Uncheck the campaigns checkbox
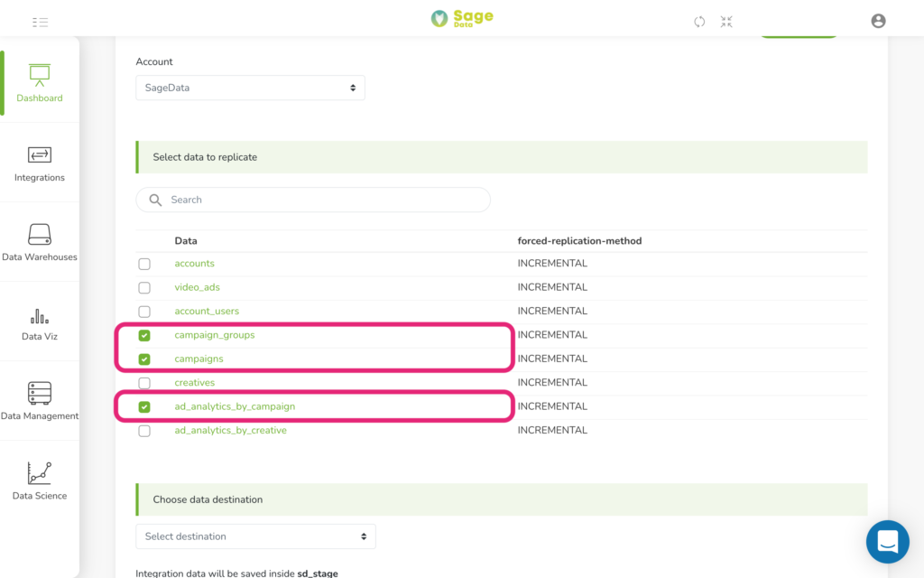The width and height of the screenshot is (924, 578). coord(144,359)
